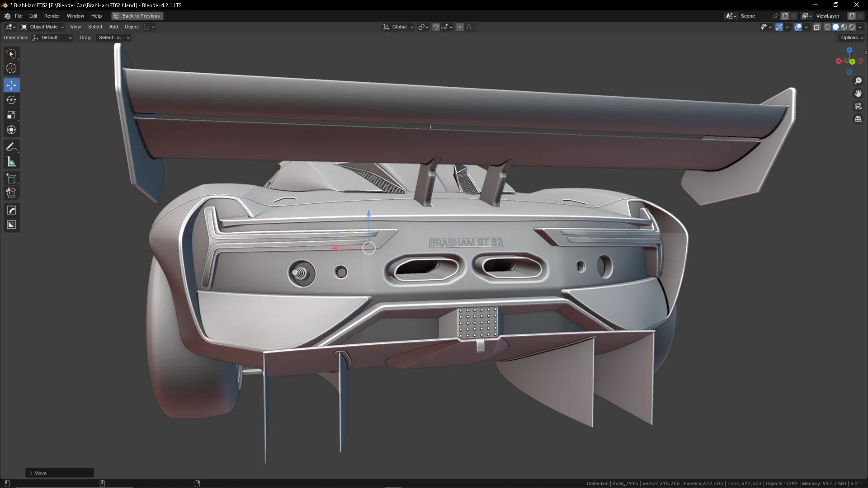Open the Render menu

[x=52, y=16]
